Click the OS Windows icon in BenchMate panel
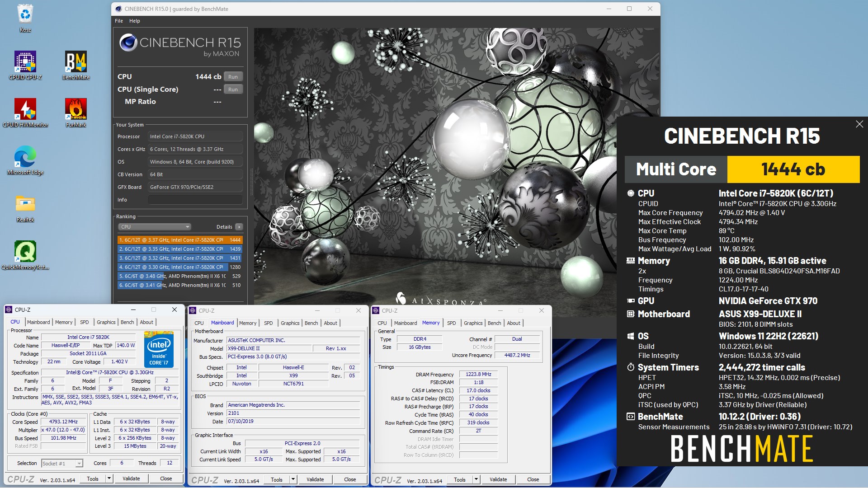 (x=631, y=336)
